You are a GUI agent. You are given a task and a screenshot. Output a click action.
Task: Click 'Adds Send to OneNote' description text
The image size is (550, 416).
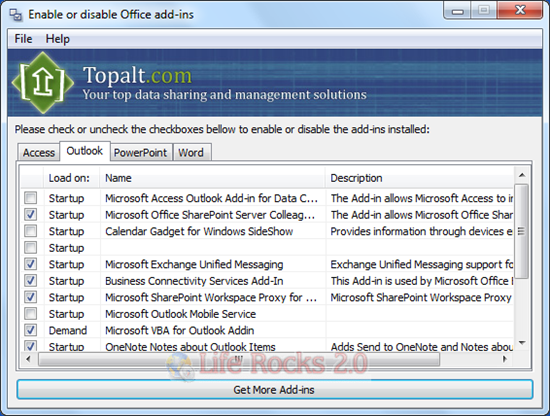pyautogui.click(x=422, y=347)
